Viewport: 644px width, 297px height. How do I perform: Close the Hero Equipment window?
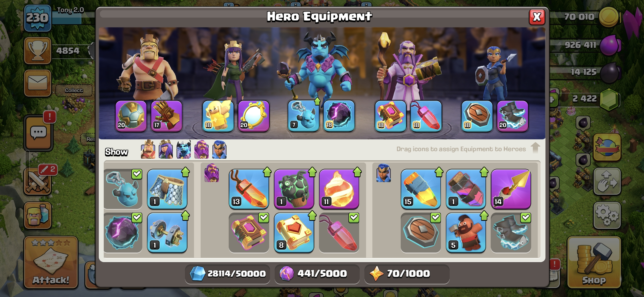tap(537, 17)
